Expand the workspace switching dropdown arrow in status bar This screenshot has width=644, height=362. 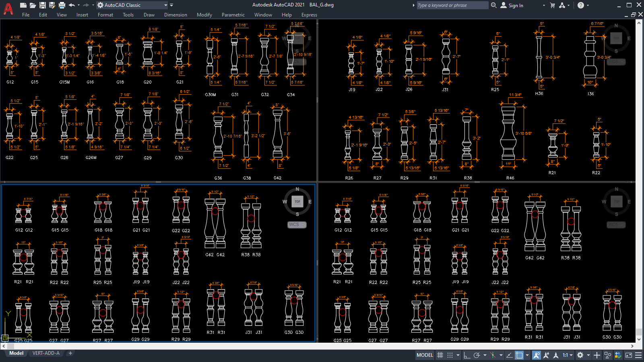588,355
